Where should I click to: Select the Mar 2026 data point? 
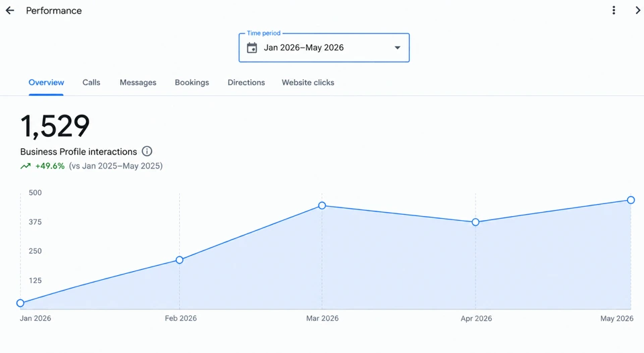322,205
